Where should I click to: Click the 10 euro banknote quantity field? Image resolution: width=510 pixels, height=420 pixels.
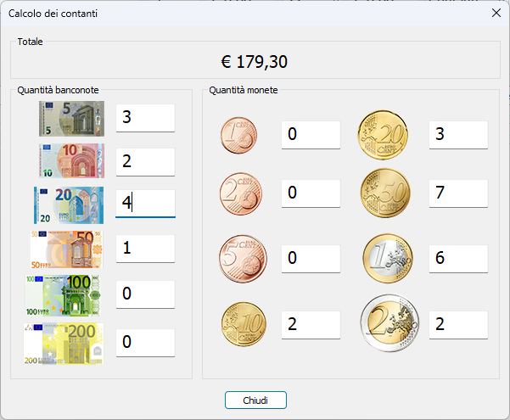(x=145, y=161)
